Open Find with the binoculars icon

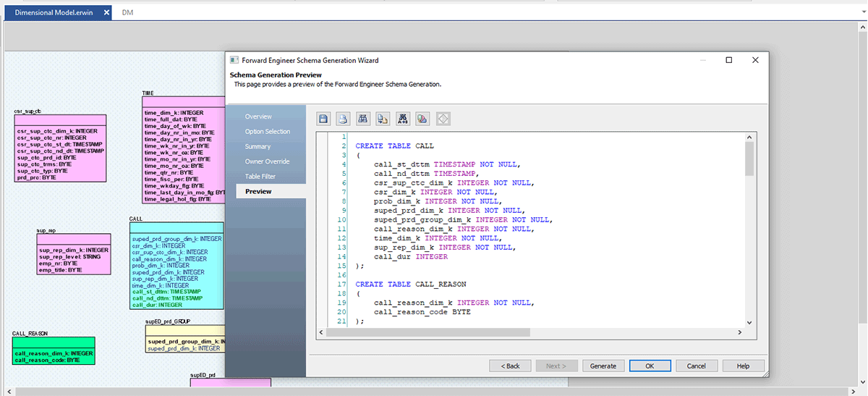click(364, 119)
